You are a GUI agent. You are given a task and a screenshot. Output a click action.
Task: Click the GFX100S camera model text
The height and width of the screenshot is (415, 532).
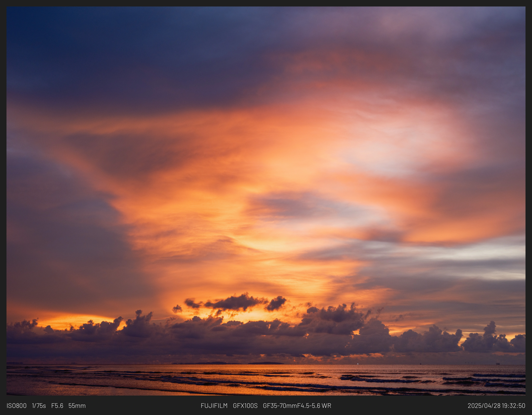pos(245,406)
